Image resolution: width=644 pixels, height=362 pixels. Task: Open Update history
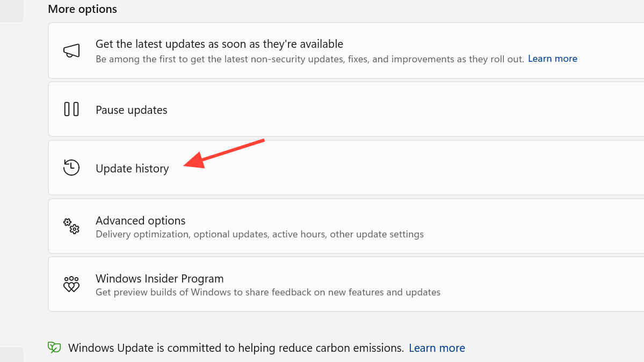tap(132, 169)
